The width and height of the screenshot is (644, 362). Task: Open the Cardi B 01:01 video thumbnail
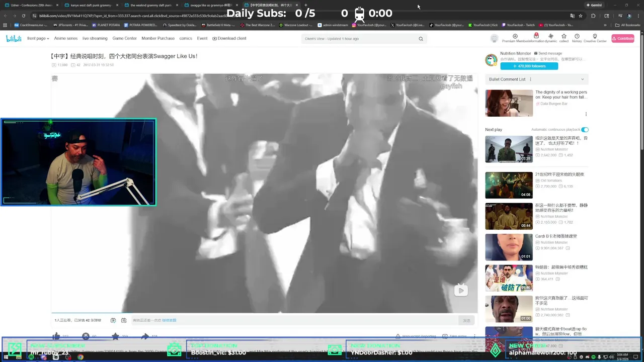click(509, 247)
